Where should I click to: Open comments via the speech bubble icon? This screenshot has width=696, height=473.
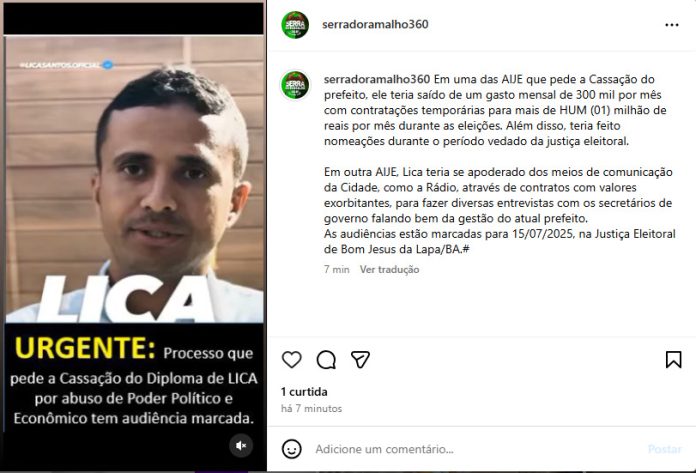(326, 359)
